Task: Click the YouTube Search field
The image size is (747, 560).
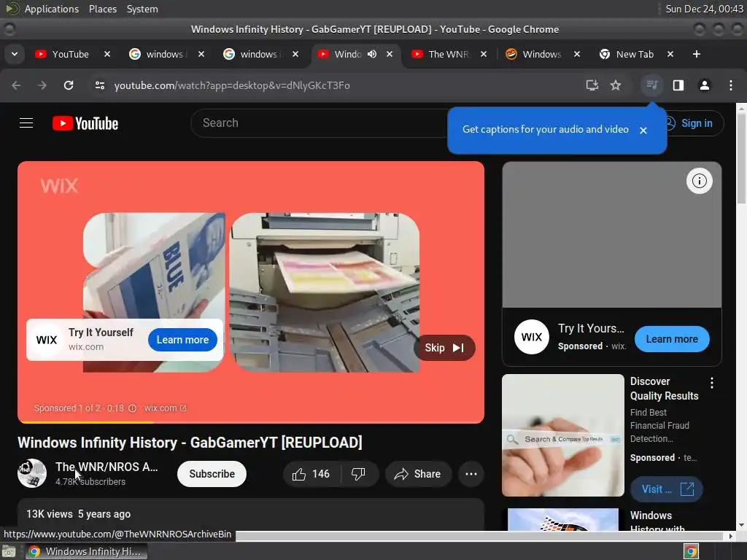Action: [x=320, y=122]
